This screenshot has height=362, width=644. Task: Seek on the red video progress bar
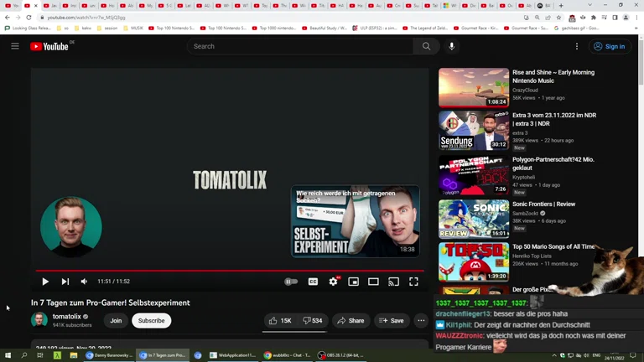tap(230, 271)
